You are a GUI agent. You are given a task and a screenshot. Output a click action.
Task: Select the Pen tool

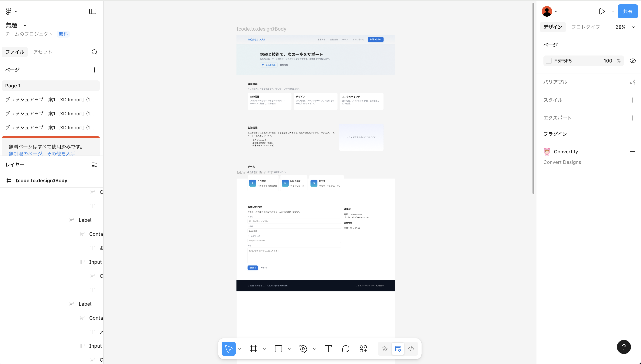tap(303, 349)
